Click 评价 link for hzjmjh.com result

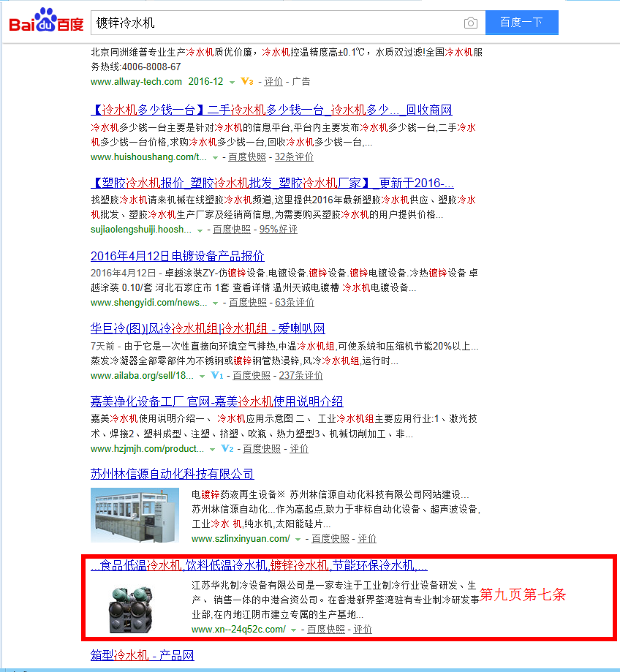click(299, 449)
